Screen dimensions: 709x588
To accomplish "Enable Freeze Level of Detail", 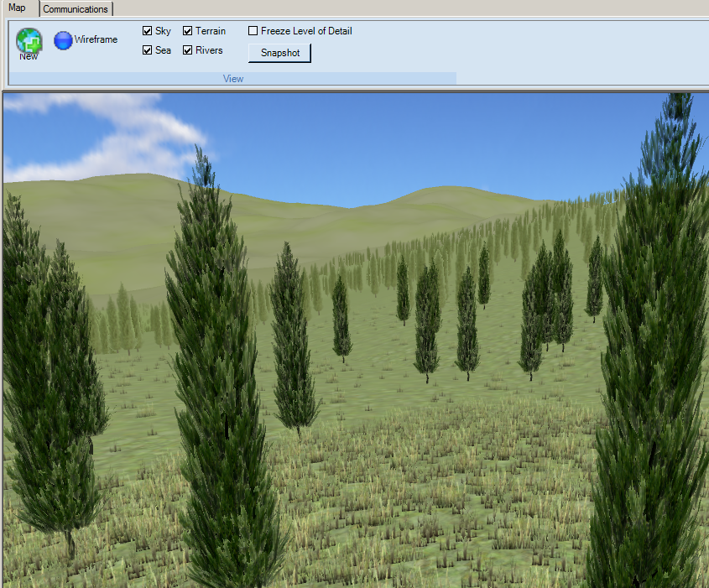I will point(253,31).
